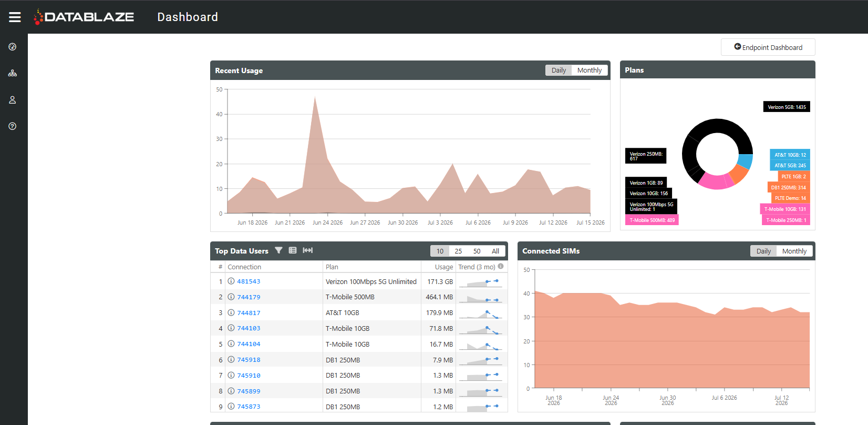Click the info icon for connection 745918

click(x=231, y=360)
